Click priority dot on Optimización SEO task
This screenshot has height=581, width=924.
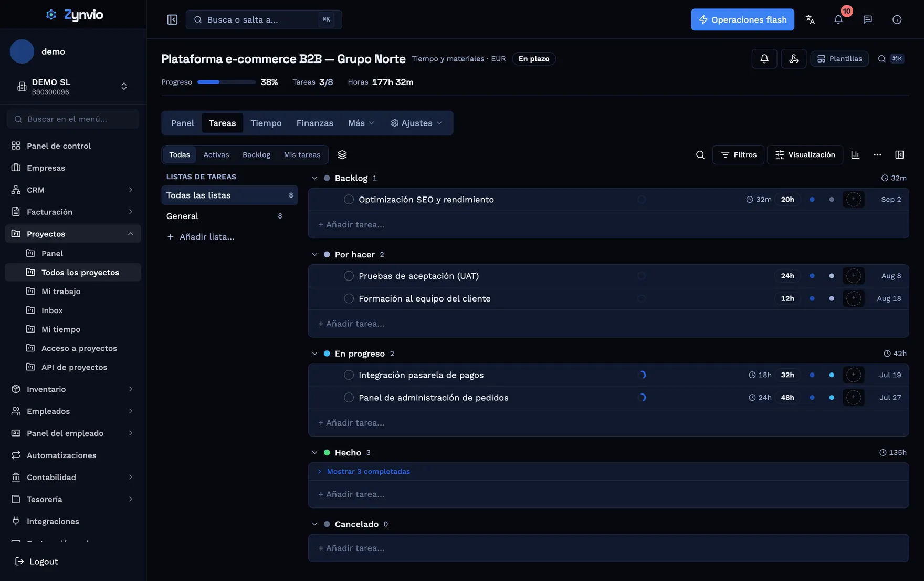point(812,200)
